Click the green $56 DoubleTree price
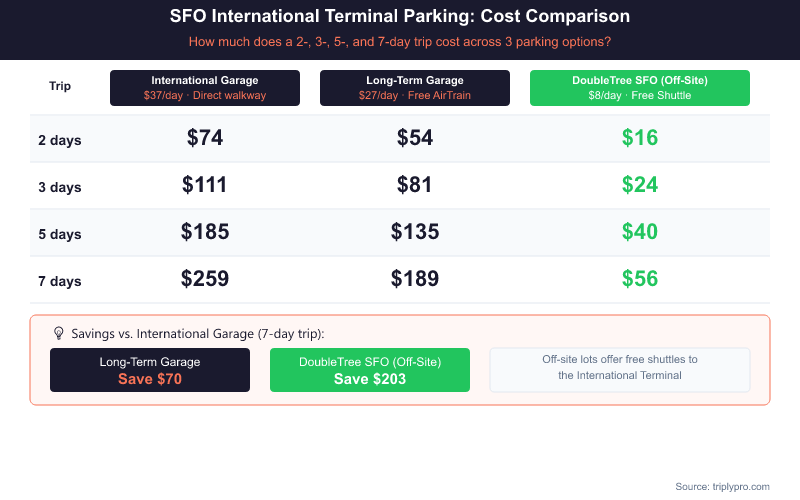The width and height of the screenshot is (800, 500). point(640,279)
